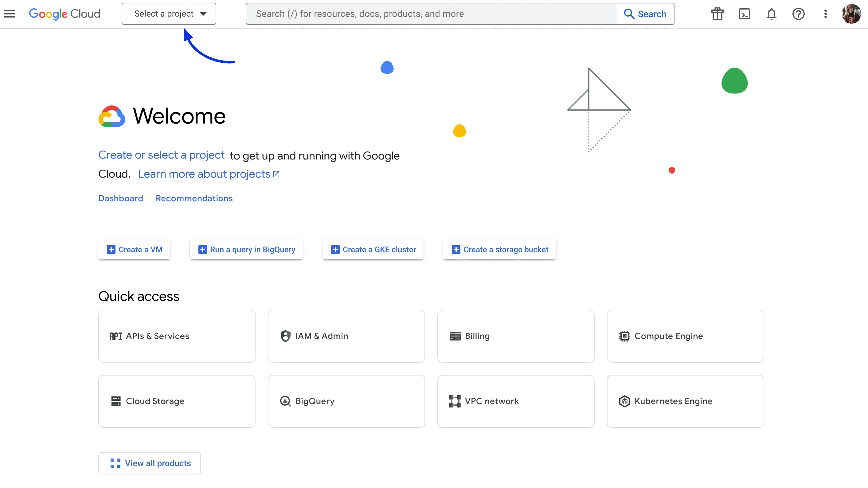
Task: Activate Cloud Shell terminal icon
Action: tap(744, 14)
